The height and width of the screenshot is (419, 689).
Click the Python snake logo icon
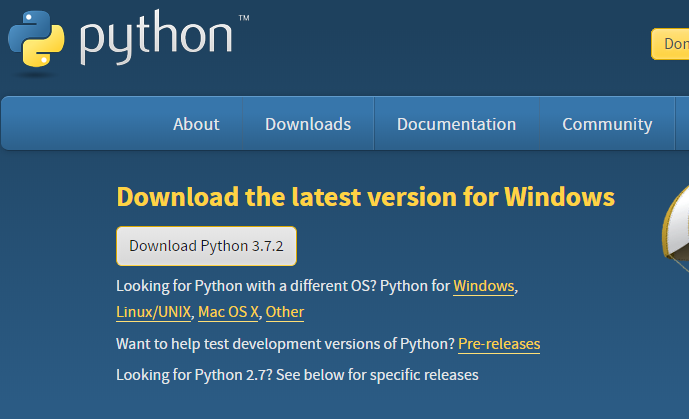point(36,38)
